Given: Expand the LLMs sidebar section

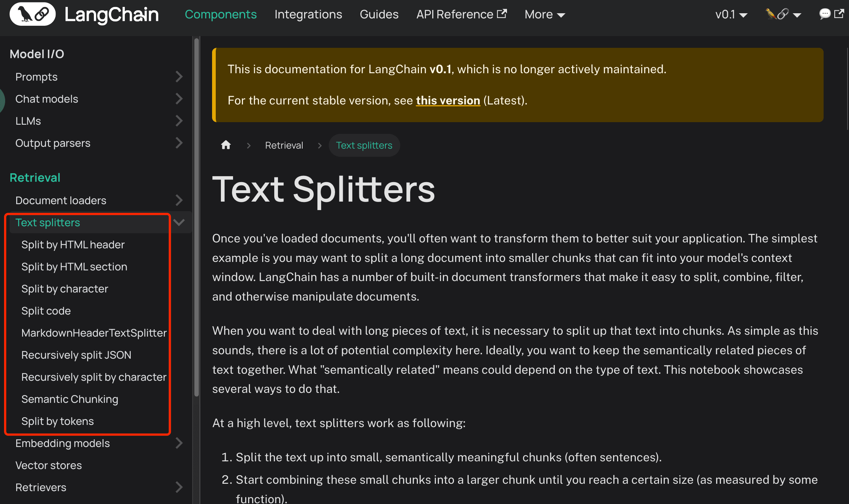Looking at the screenshot, I should click(179, 121).
